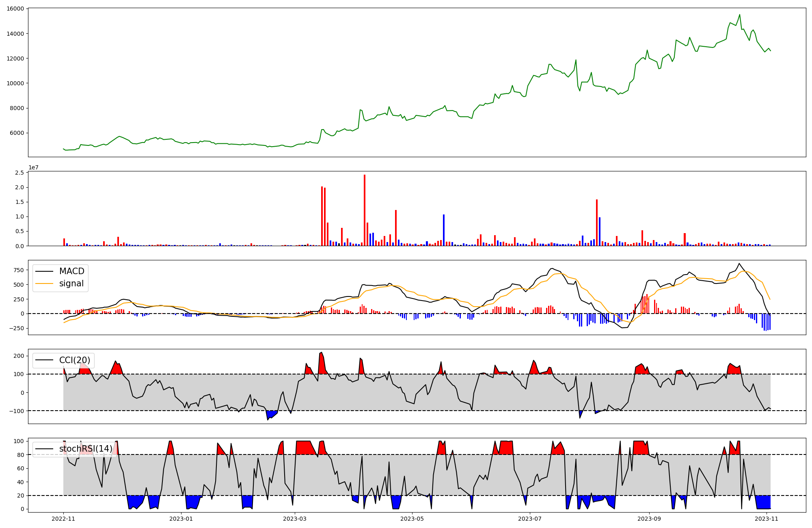Viewport: 812px width, 528px height.
Task: Click the 750 MACD axis tick label
Action: click(18, 270)
